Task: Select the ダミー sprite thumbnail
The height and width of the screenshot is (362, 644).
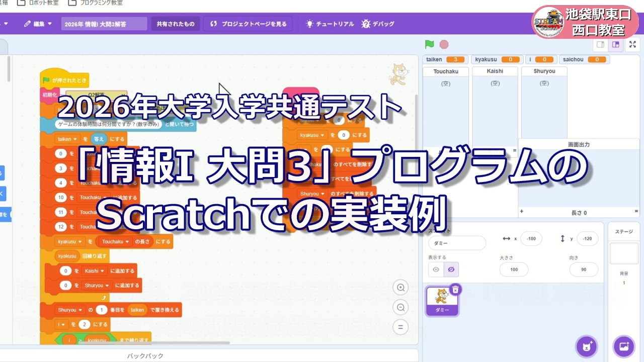Action: coord(442,301)
